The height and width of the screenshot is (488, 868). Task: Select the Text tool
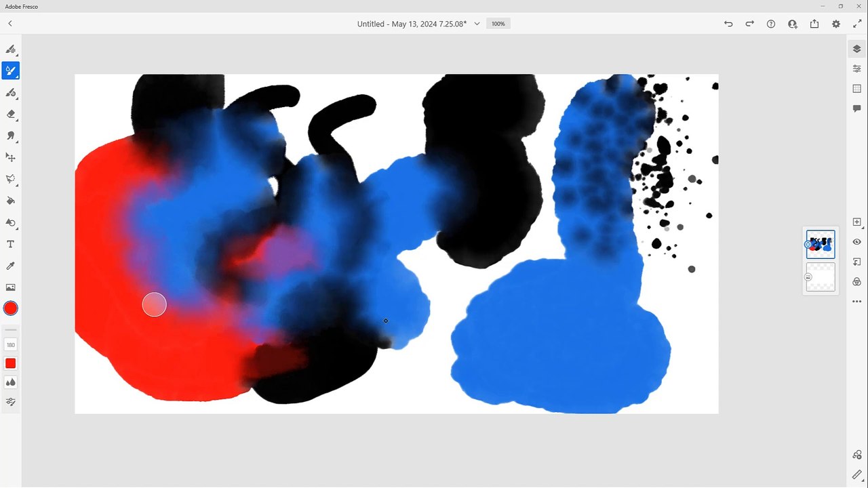coord(11,244)
